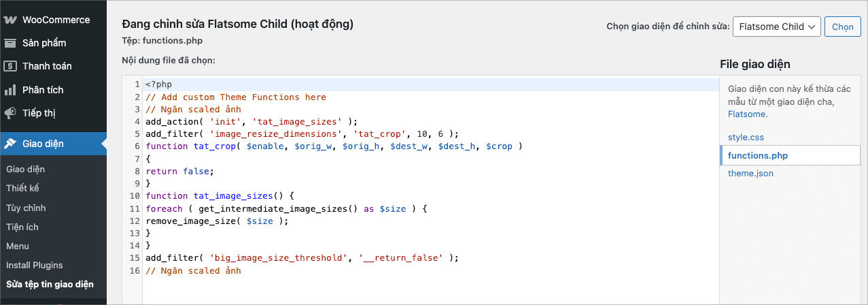This screenshot has width=868, height=305.
Task: Click the WooCommerce logo icon
Action: tap(10, 20)
